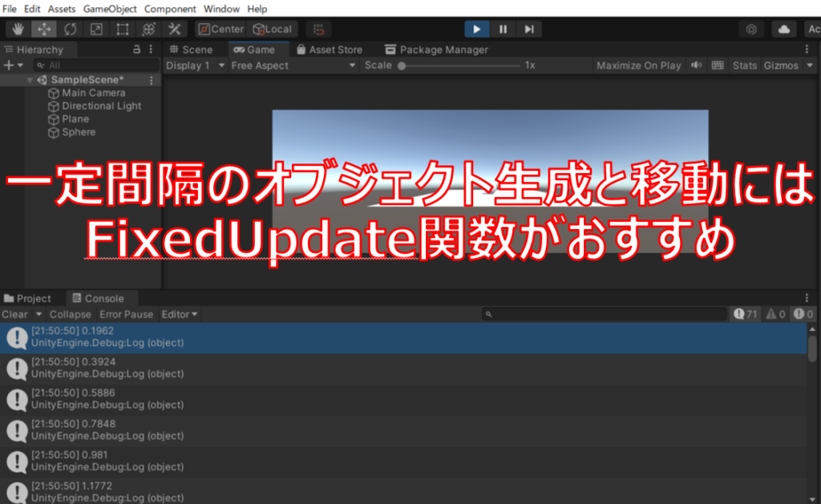
Task: Activate the Rotate tool
Action: click(71, 28)
